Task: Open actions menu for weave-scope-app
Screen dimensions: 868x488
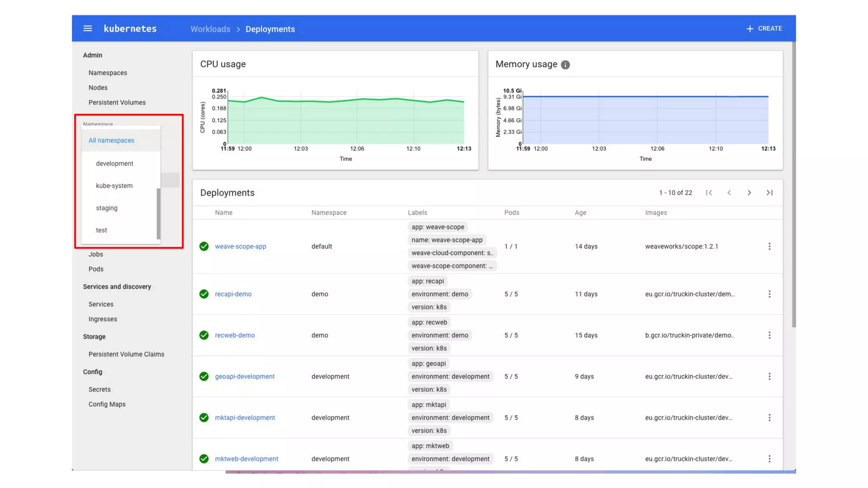Action: (769, 246)
